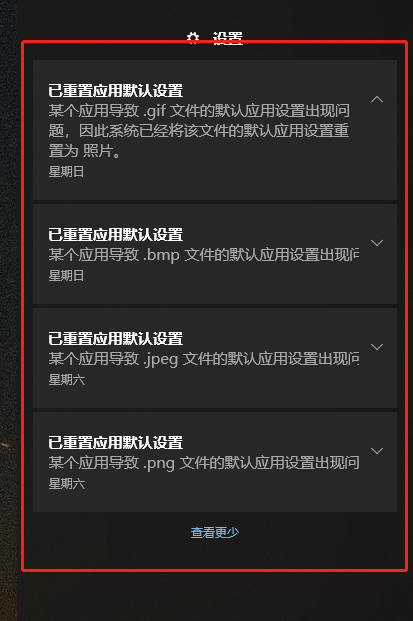Click the Settings gear icon in header
The height and width of the screenshot is (621, 413).
pyautogui.click(x=193, y=38)
